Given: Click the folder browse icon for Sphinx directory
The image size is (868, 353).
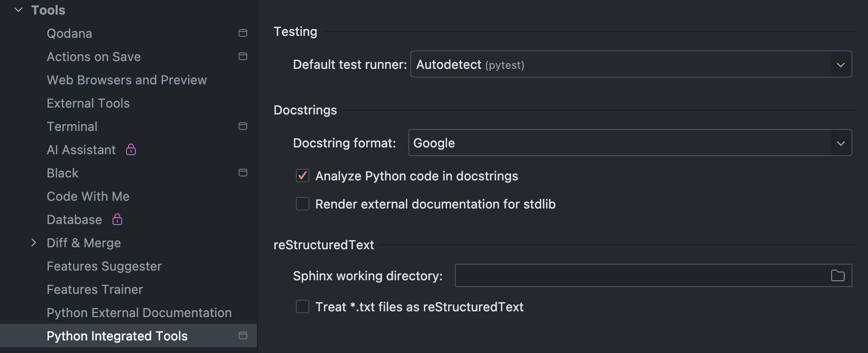Looking at the screenshot, I should point(837,275).
